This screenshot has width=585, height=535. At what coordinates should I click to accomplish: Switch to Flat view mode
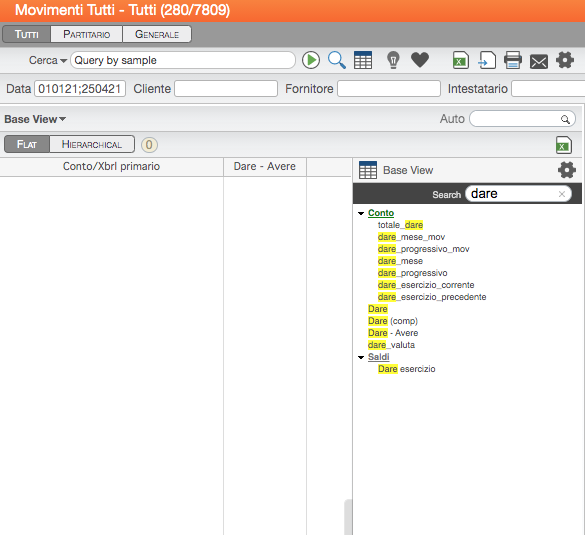pos(27,144)
